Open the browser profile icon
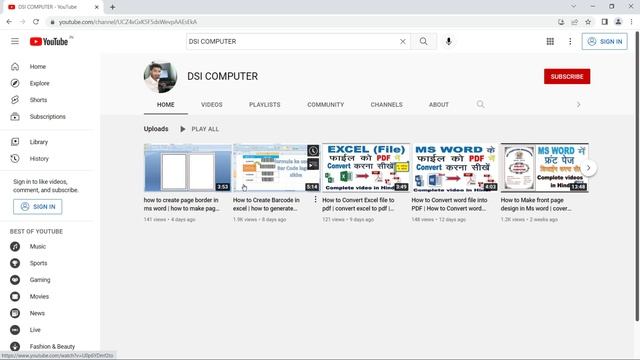The height and width of the screenshot is (360, 640). point(618,22)
